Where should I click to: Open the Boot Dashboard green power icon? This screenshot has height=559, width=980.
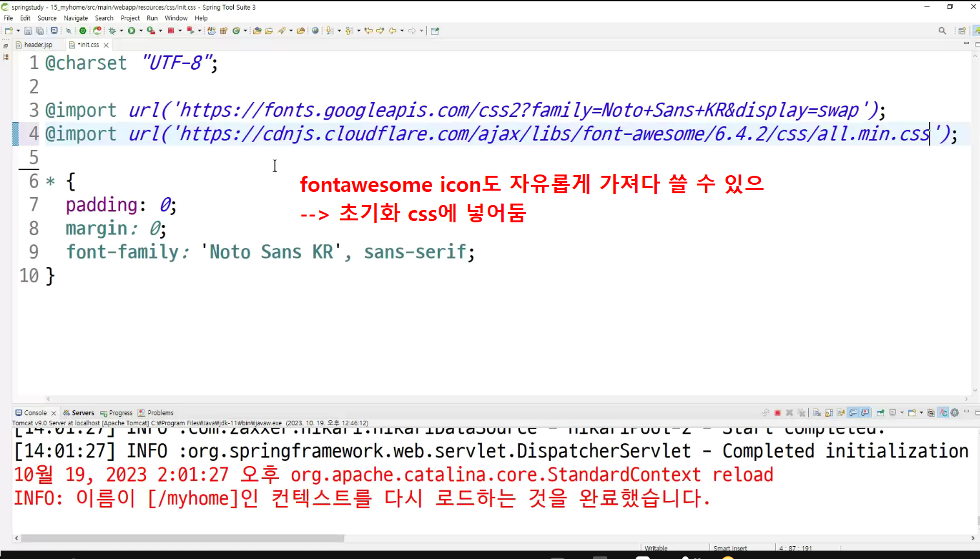(83, 30)
